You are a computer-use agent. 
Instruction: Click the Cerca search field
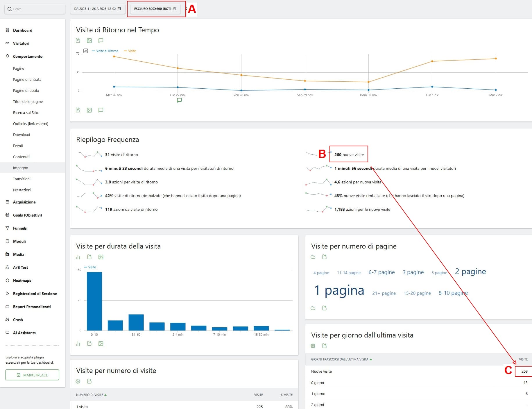(35, 9)
